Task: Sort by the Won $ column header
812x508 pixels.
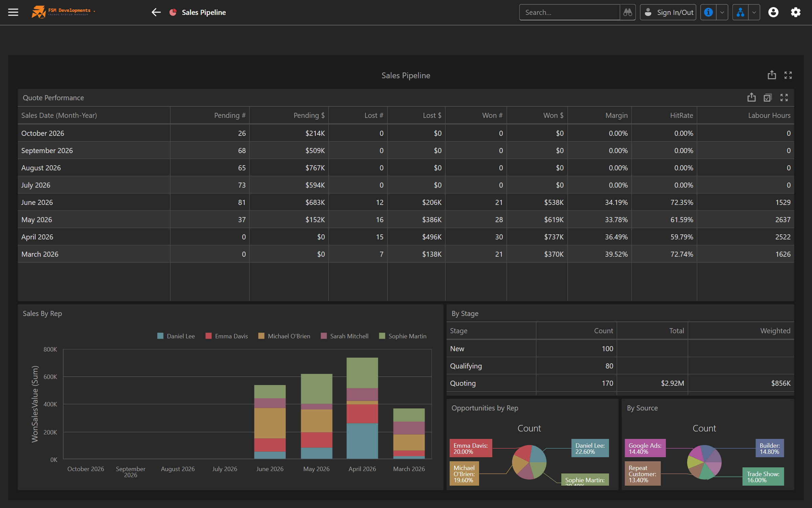Action: pos(537,115)
